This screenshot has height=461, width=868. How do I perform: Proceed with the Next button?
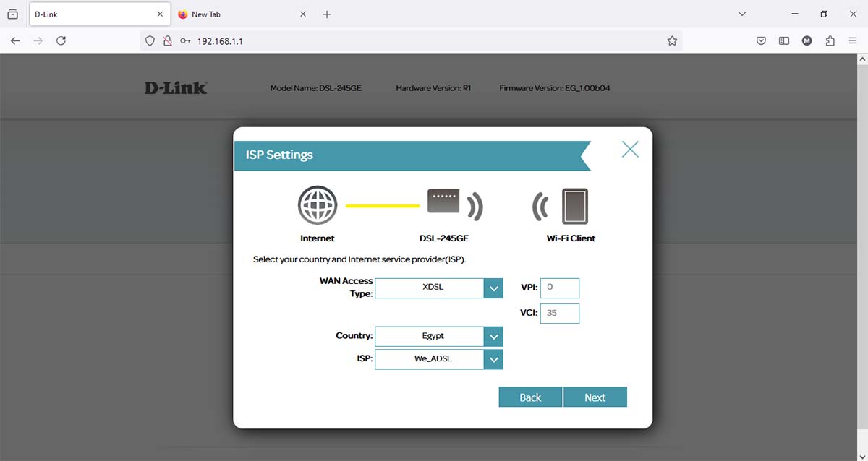click(595, 397)
